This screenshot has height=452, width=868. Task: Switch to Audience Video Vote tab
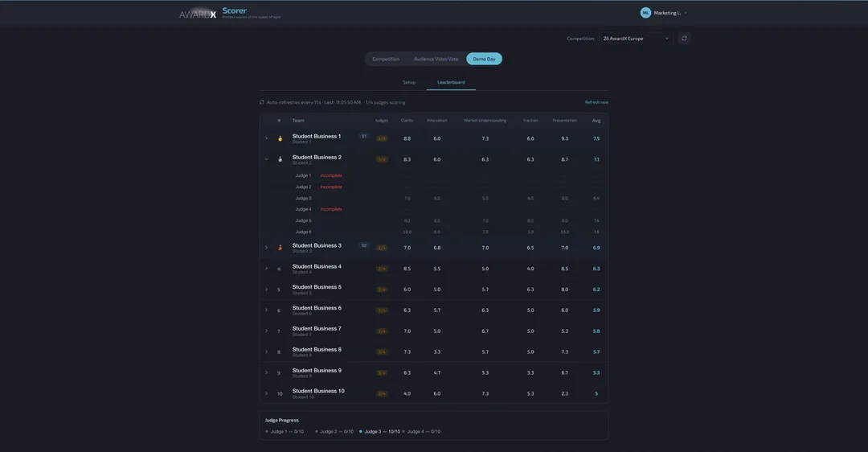click(x=436, y=59)
